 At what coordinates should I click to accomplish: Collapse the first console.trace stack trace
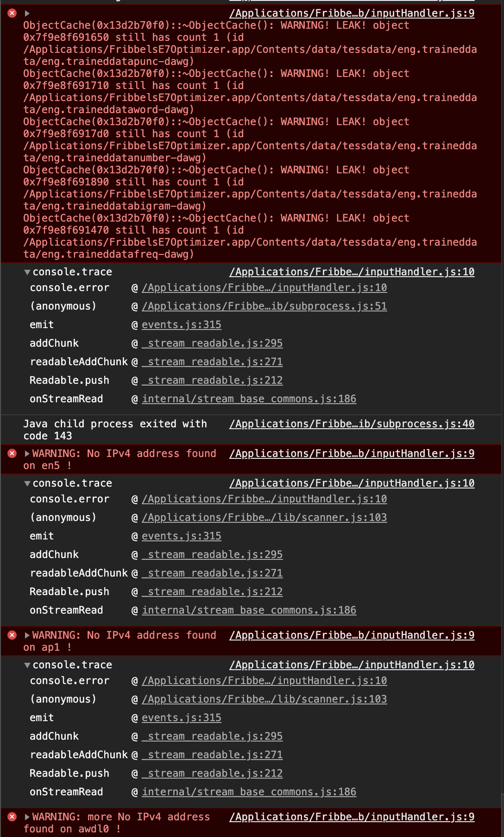click(x=28, y=272)
